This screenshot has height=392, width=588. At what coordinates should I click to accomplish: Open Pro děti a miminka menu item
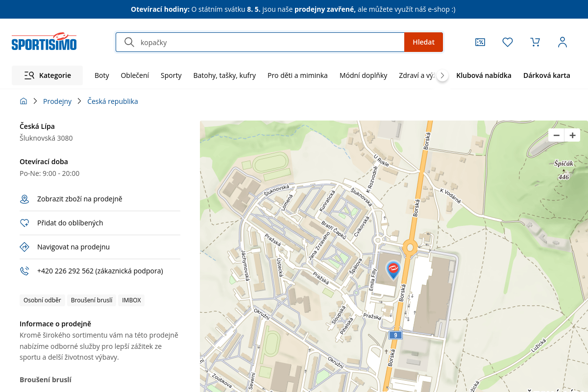pos(297,75)
